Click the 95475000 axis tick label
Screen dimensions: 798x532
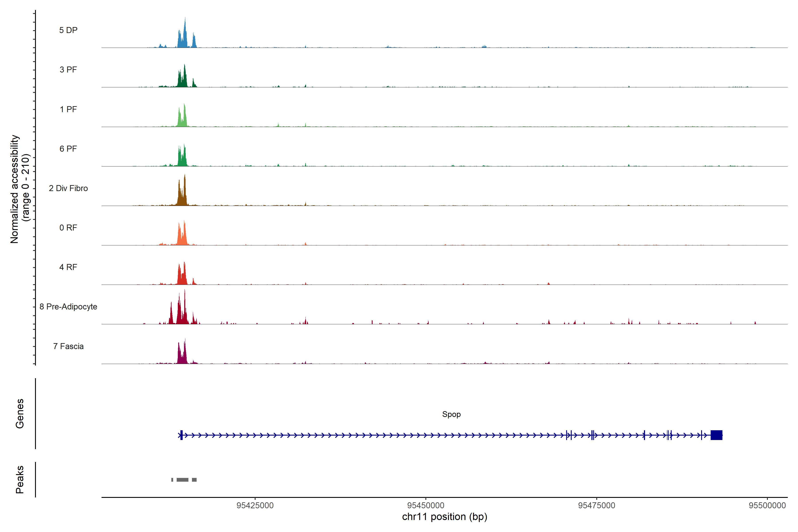(597, 505)
